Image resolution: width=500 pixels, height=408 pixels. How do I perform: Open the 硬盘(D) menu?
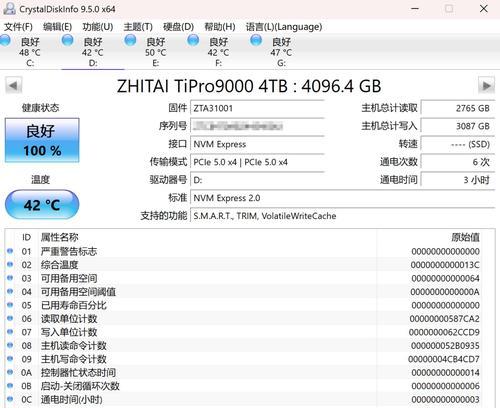point(178,27)
